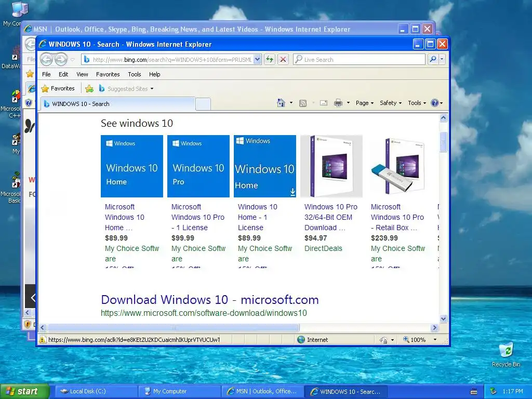Screen dimensions: 532x399
Task: Open Windows 10 Pro - Retail Box link
Action: click(x=397, y=217)
